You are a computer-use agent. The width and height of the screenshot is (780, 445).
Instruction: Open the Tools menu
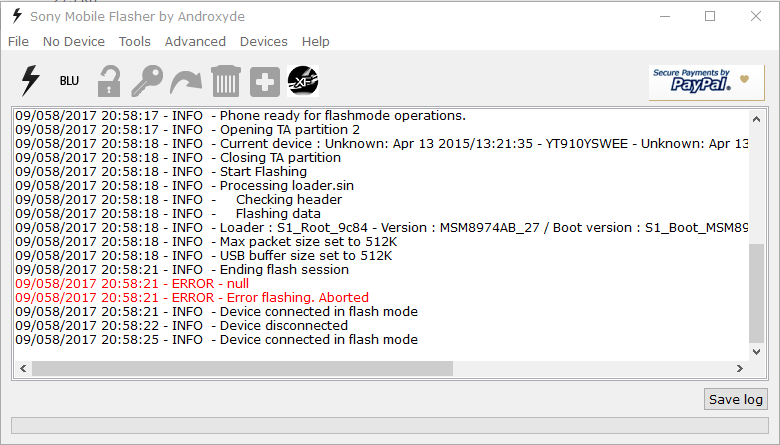pyautogui.click(x=135, y=42)
